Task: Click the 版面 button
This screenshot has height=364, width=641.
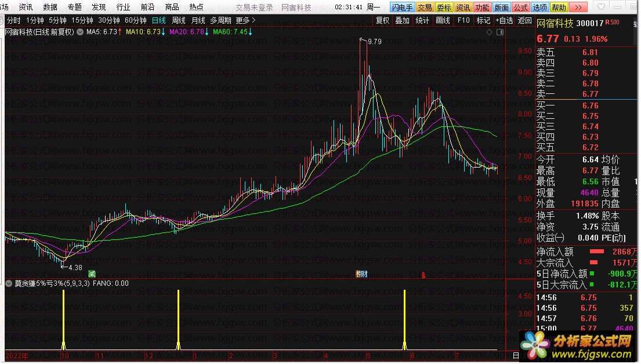Action: coord(502,8)
